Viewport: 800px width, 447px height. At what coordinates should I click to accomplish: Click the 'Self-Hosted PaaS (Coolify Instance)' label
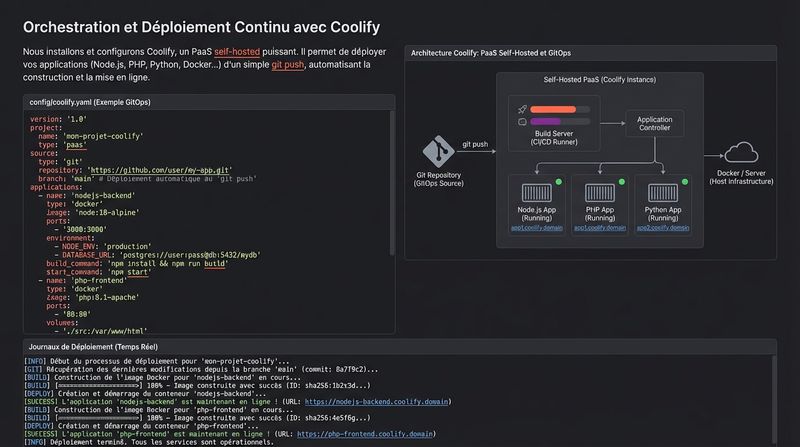[x=599, y=80]
